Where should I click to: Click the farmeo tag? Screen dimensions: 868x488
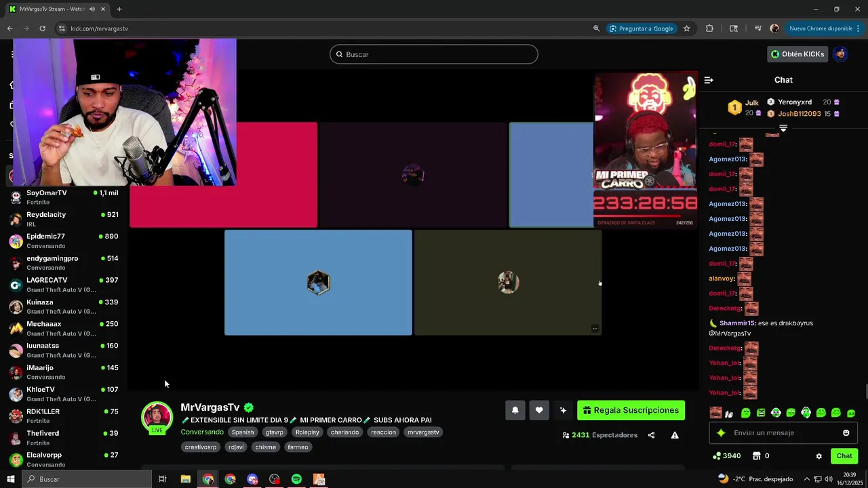pyautogui.click(x=298, y=447)
